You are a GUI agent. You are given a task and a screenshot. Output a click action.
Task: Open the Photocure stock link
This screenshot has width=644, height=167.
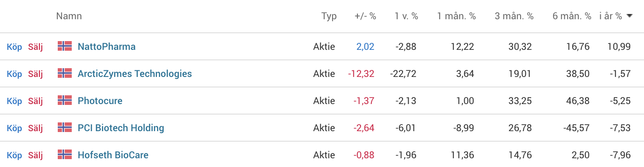coord(100,101)
